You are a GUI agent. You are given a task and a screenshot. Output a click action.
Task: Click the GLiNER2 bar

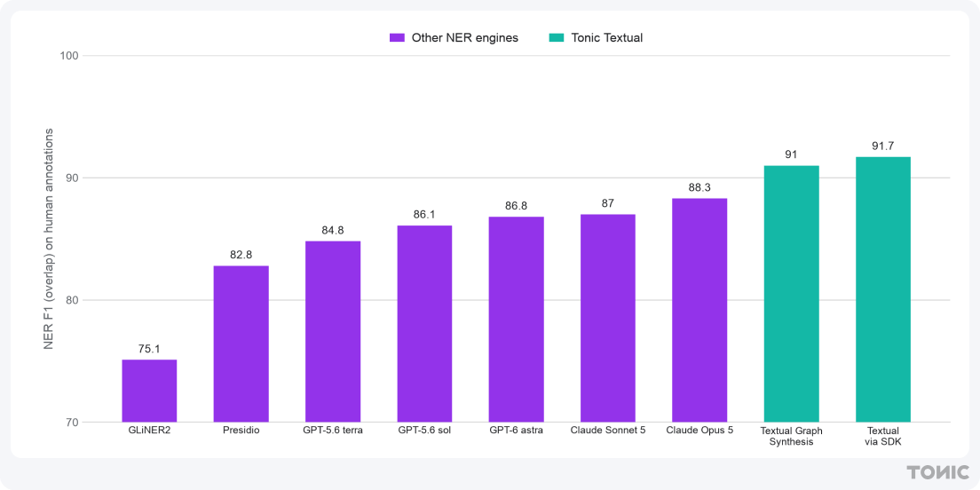pos(149,391)
